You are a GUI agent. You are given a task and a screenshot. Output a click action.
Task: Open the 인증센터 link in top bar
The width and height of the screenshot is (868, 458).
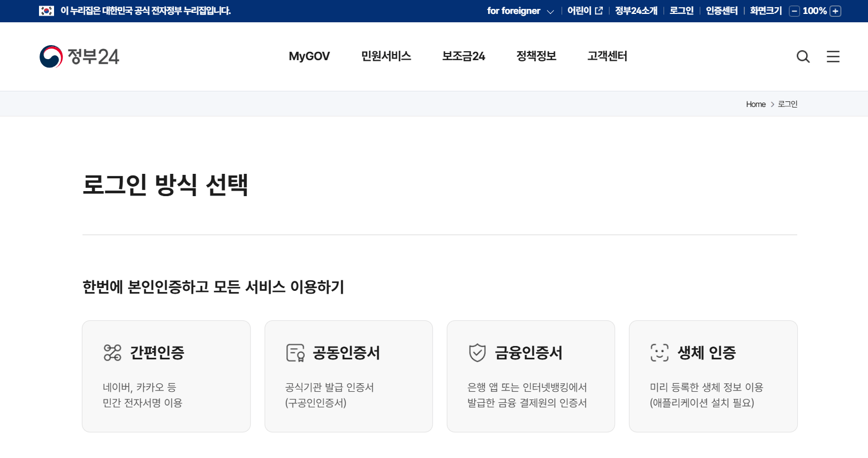721,11
